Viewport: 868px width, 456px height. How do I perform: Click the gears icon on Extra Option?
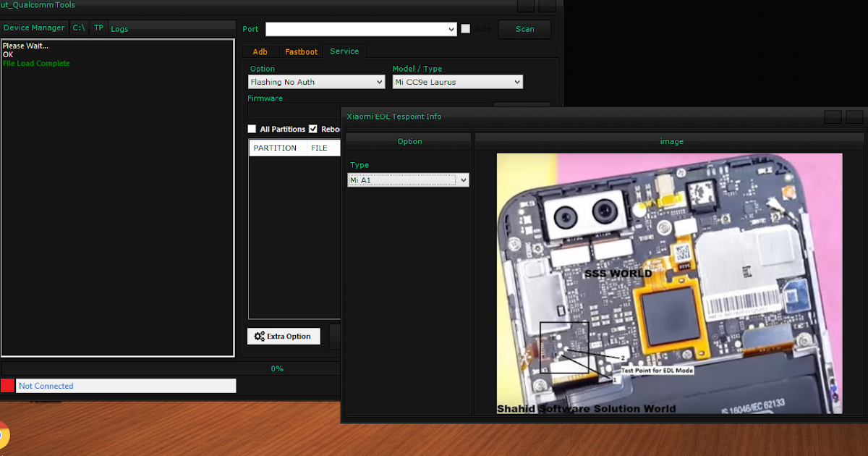pos(259,336)
